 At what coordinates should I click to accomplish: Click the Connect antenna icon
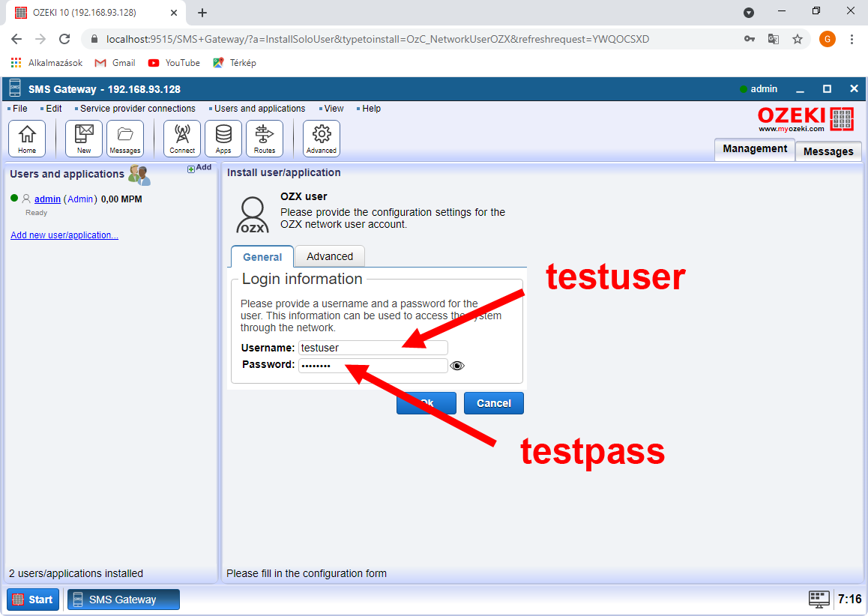point(182,139)
